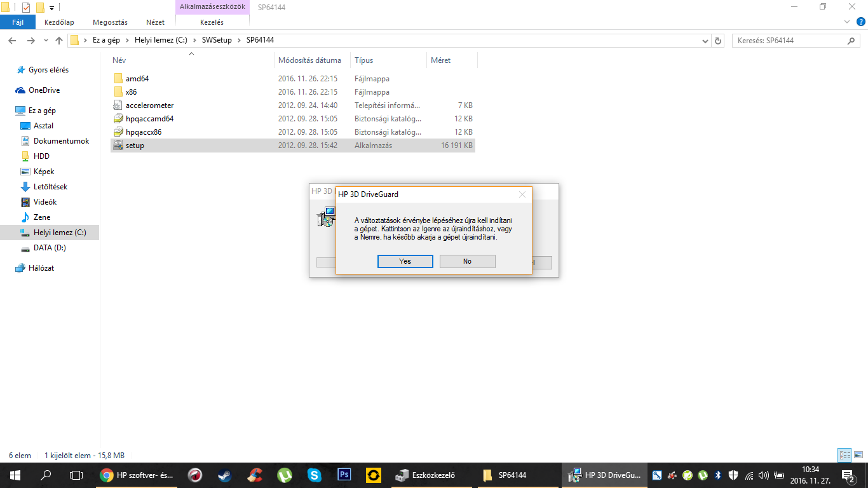Switch to Large icons view icon
The image size is (868, 488).
(858, 455)
